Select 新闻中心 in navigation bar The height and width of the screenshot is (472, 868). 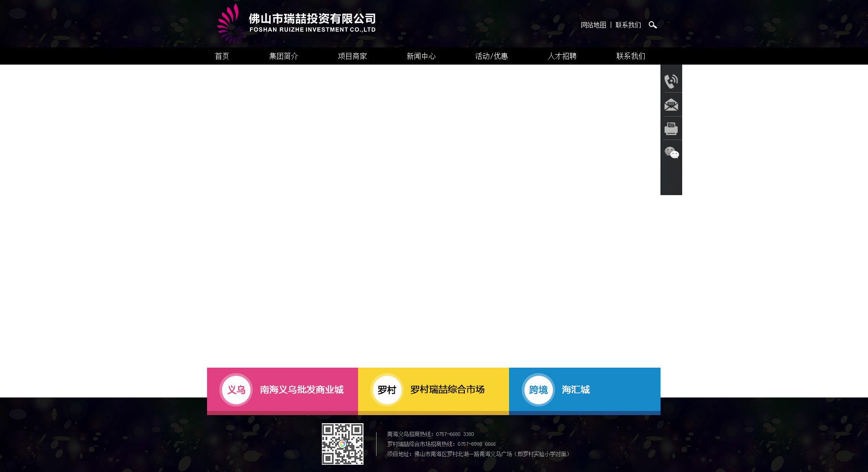point(421,56)
